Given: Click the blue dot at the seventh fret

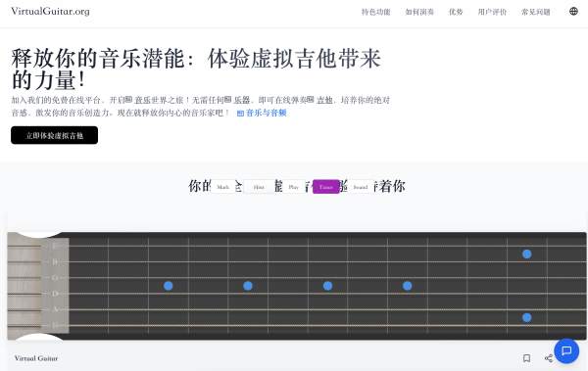Looking at the screenshot, I should click(x=327, y=286).
